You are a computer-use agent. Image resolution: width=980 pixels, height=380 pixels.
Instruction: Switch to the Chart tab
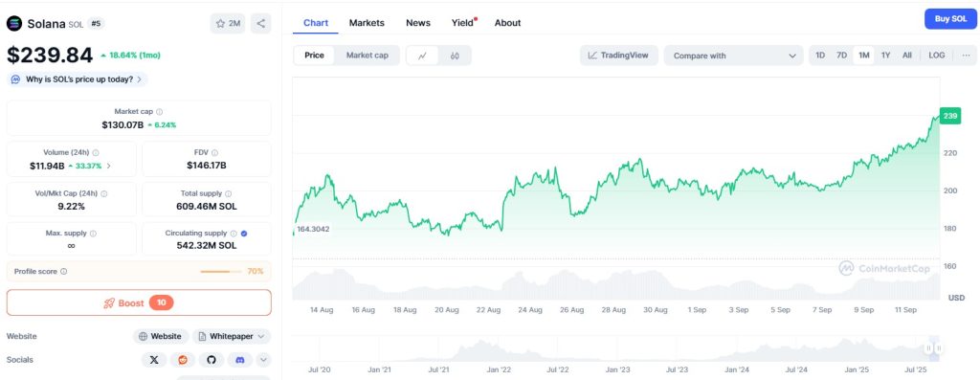pyautogui.click(x=316, y=23)
